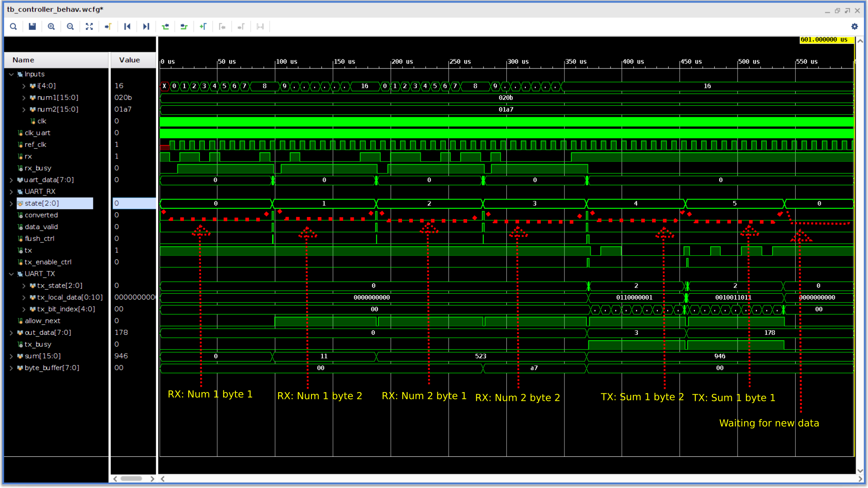Image resolution: width=868 pixels, height=488 pixels.
Task: Select state value 0 in UART_RX
Action: pyautogui.click(x=216, y=203)
